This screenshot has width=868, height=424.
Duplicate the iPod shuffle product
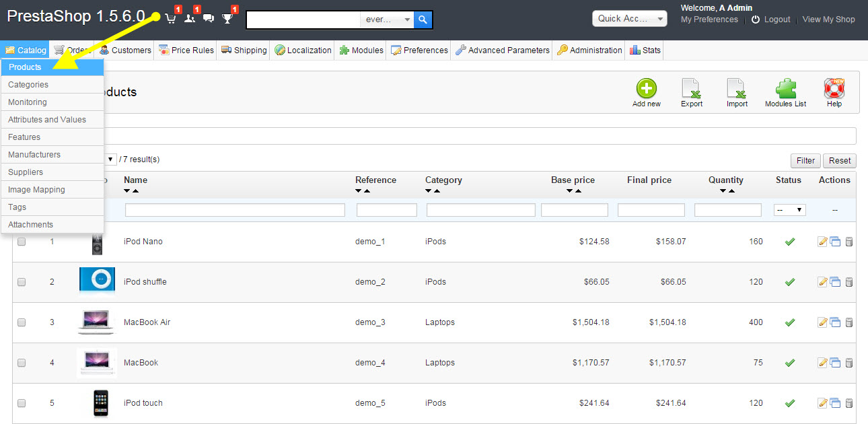point(835,282)
